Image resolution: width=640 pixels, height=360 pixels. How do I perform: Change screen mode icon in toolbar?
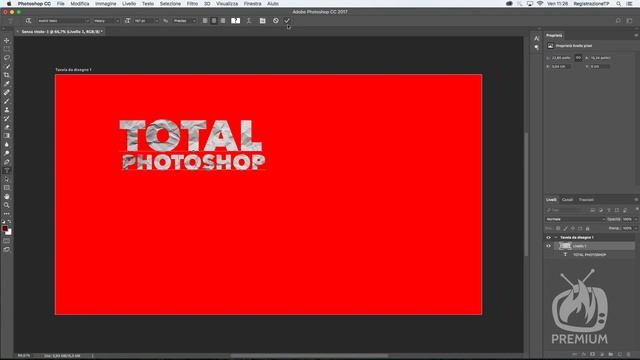point(7,249)
